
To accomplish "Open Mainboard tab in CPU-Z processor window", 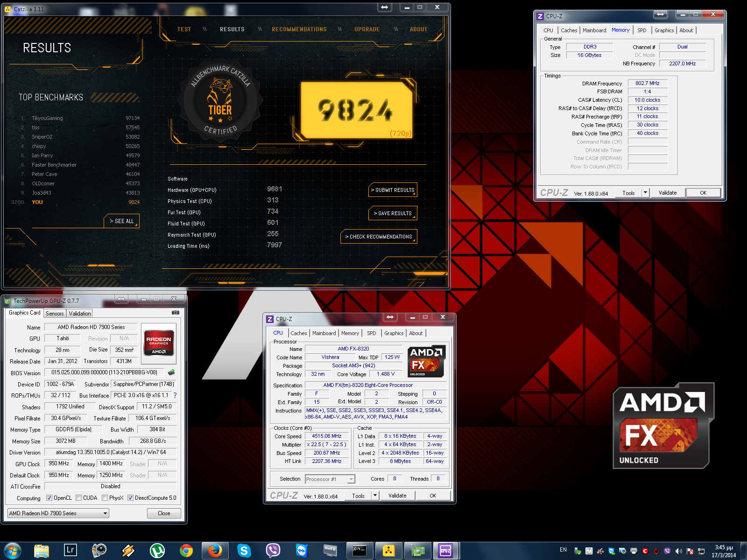I will (324, 333).
